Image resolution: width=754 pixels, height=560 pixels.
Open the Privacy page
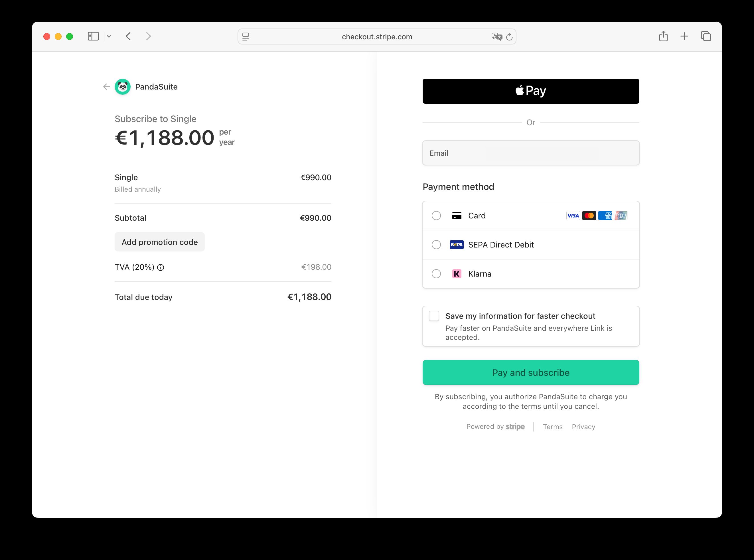[x=583, y=427]
